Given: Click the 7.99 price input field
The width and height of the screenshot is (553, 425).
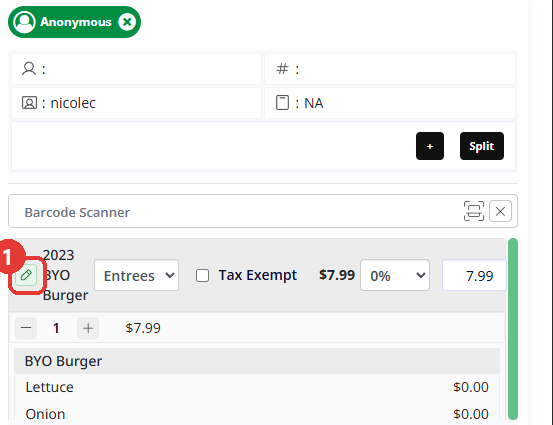Looking at the screenshot, I should (x=474, y=275).
